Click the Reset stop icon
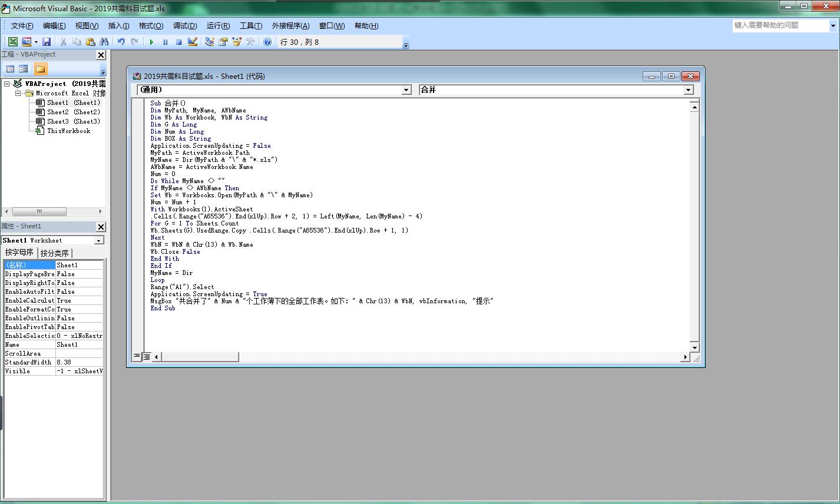Image resolution: width=840 pixels, height=504 pixels. pos(178,42)
